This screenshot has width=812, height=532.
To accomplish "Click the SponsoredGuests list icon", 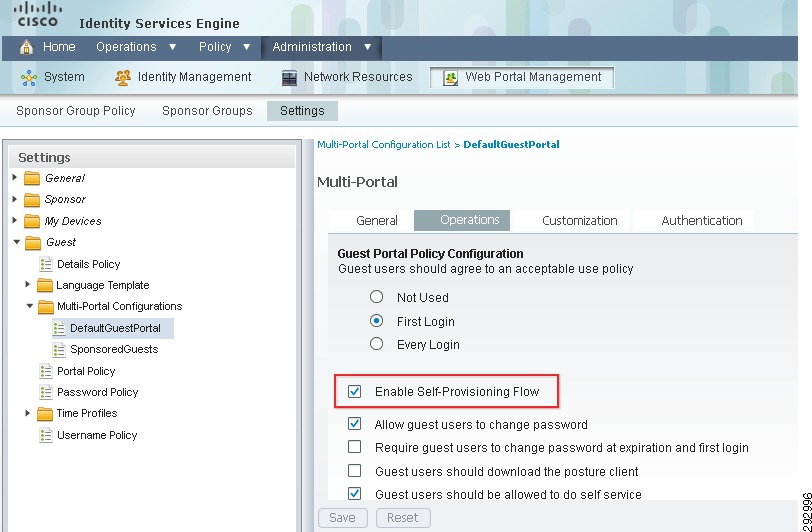I will coord(59,350).
